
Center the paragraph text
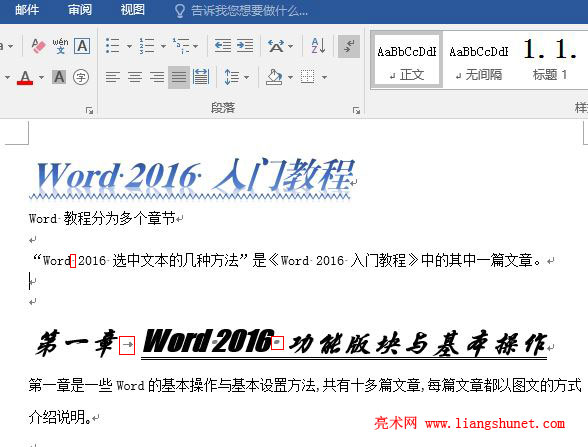[x=135, y=77]
